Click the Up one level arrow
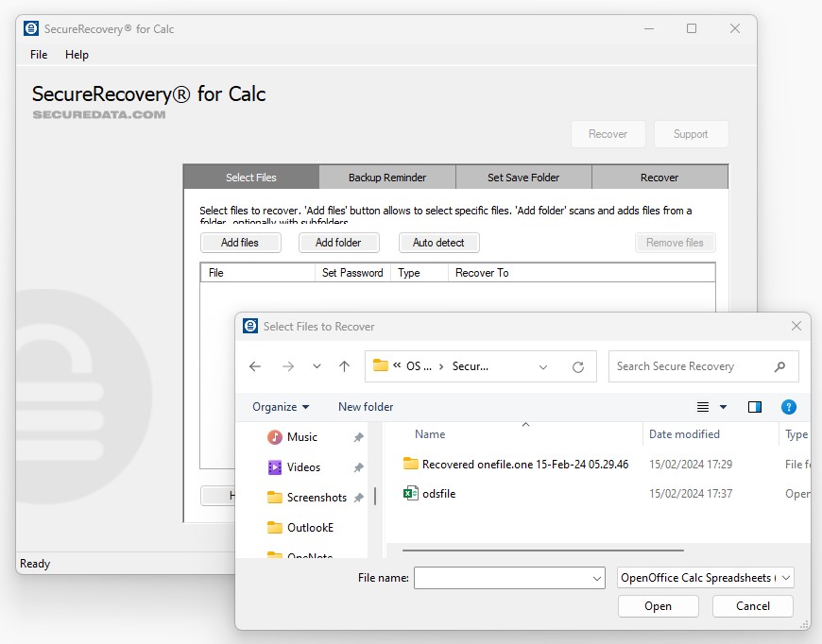 click(x=344, y=366)
